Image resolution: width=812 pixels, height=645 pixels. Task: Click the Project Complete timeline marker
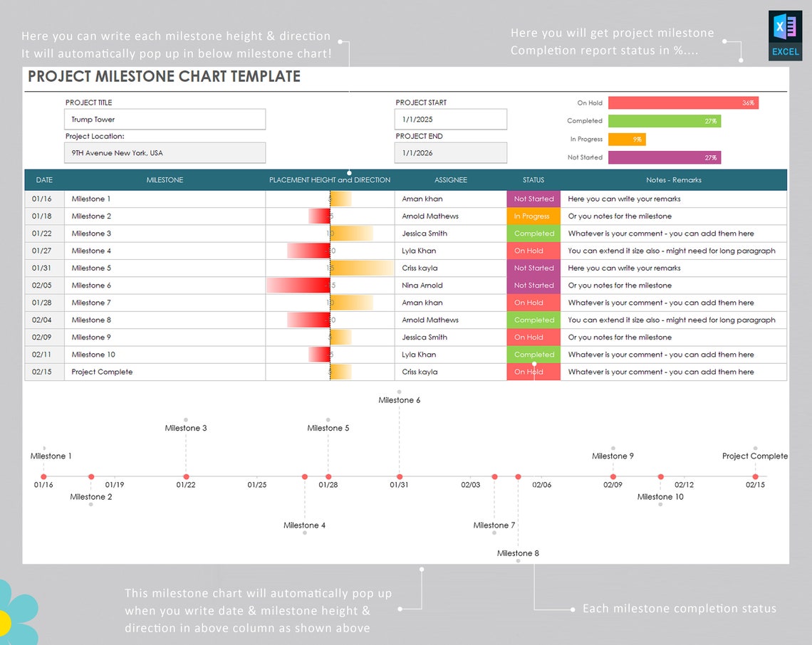[x=755, y=477]
